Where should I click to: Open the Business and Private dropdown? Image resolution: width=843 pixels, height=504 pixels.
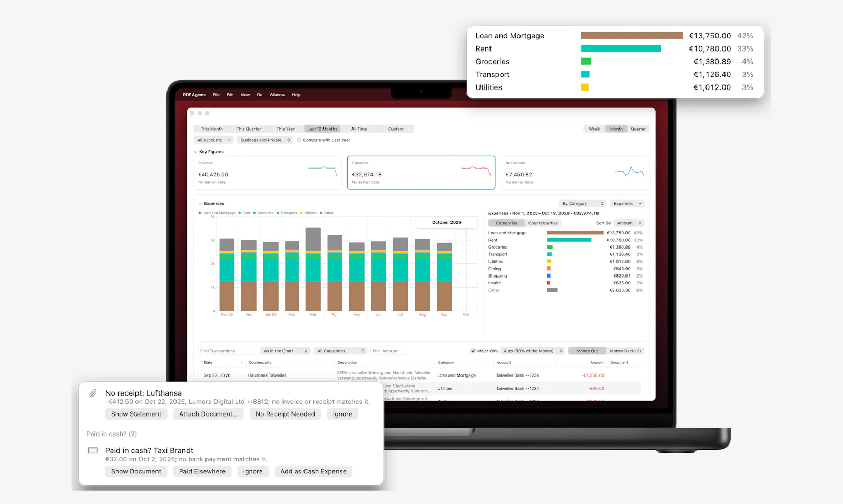click(265, 140)
